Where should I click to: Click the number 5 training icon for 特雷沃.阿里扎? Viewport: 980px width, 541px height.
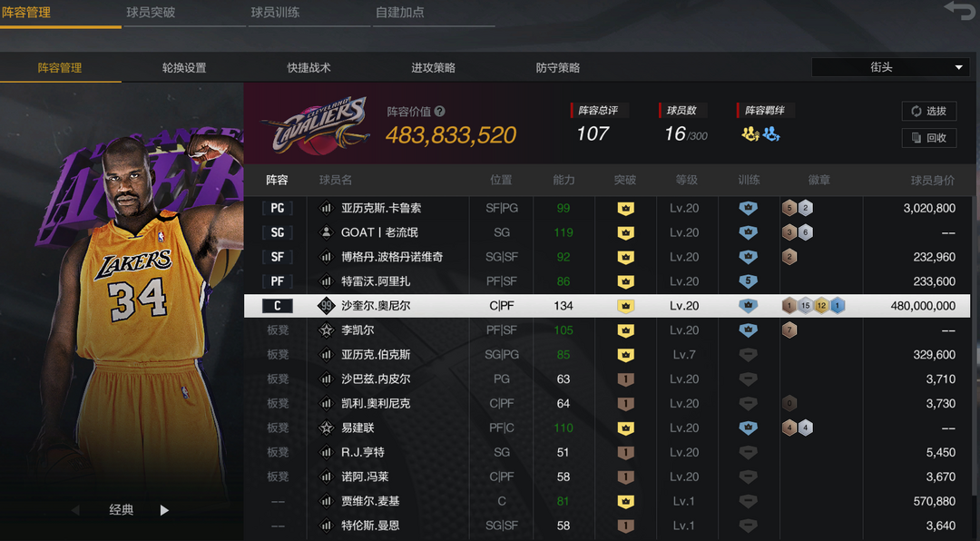(748, 280)
